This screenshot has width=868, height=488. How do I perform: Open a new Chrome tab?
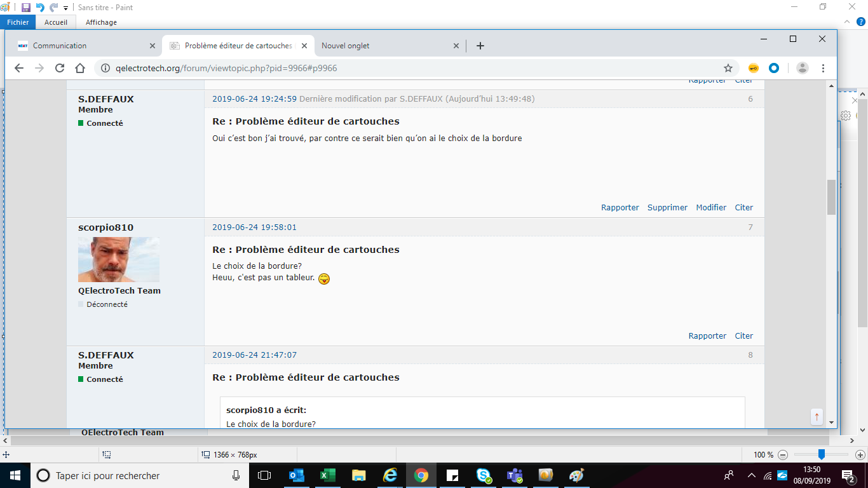480,46
